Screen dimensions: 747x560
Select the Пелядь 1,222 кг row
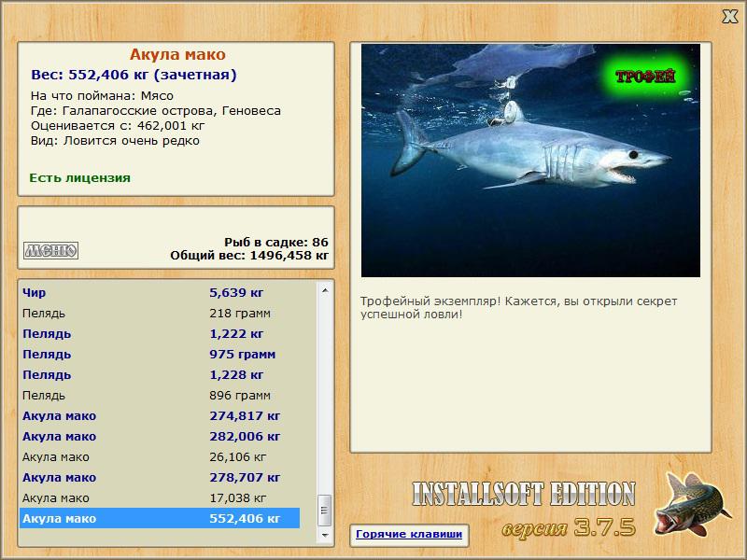[x=160, y=334]
